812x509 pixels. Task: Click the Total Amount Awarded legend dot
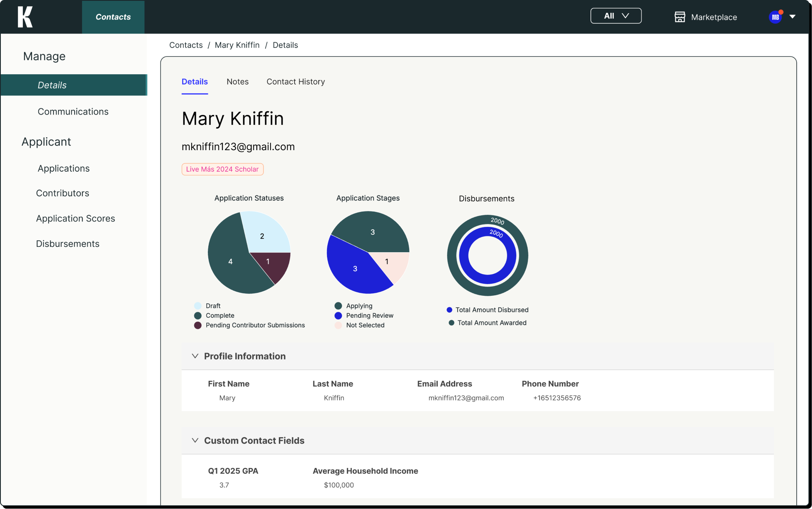451,323
